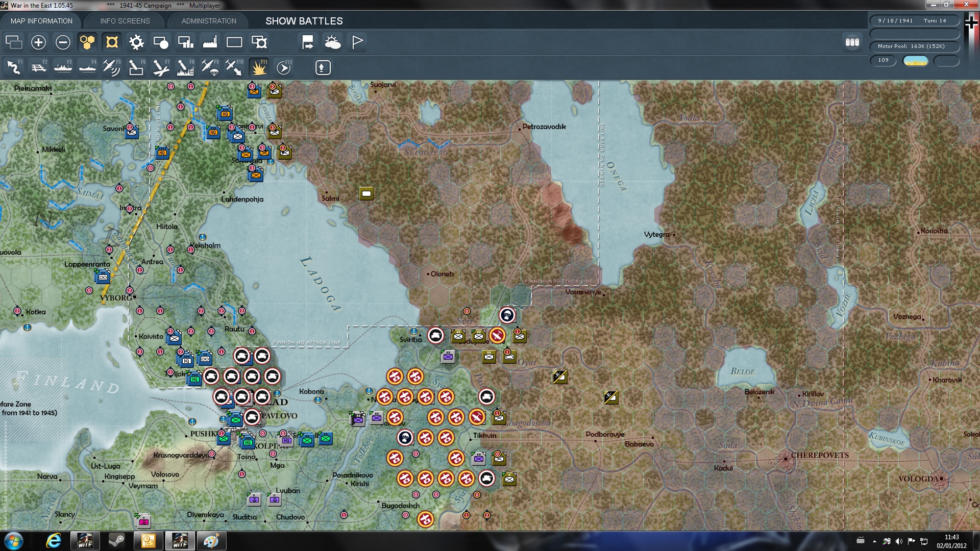
Task: Click the rectangle-with-bars toolbar icon
Action: (185, 42)
